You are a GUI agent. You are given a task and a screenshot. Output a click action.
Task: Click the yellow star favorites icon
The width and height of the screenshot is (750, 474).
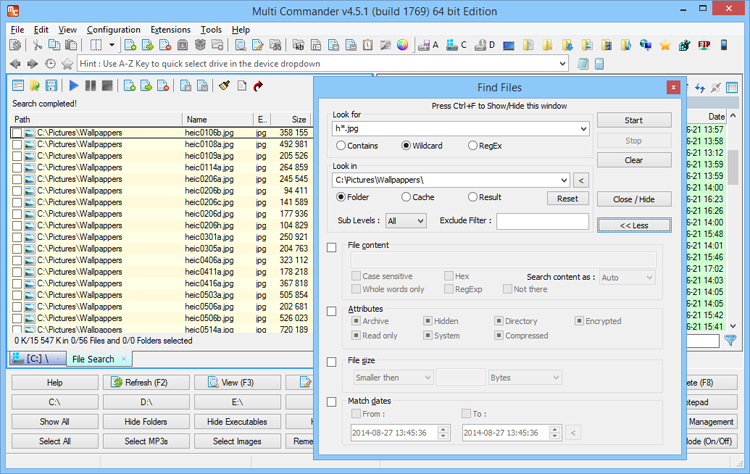[665, 45]
